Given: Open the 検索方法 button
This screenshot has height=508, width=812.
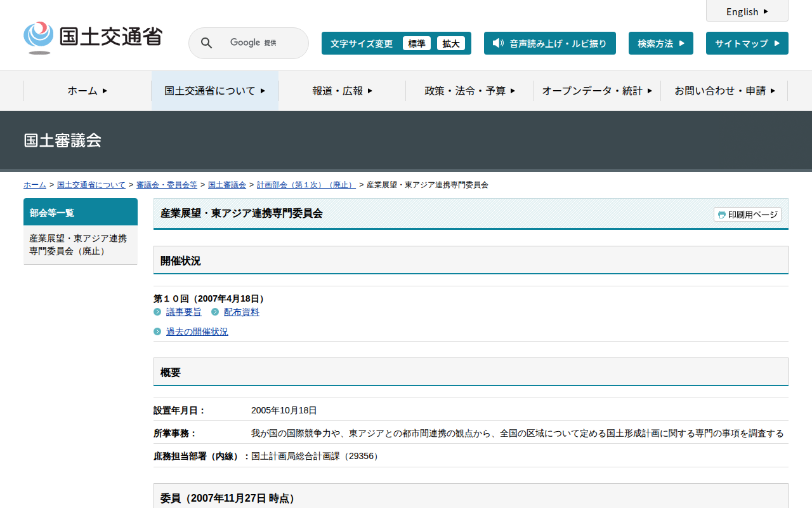Looking at the screenshot, I should [660, 43].
